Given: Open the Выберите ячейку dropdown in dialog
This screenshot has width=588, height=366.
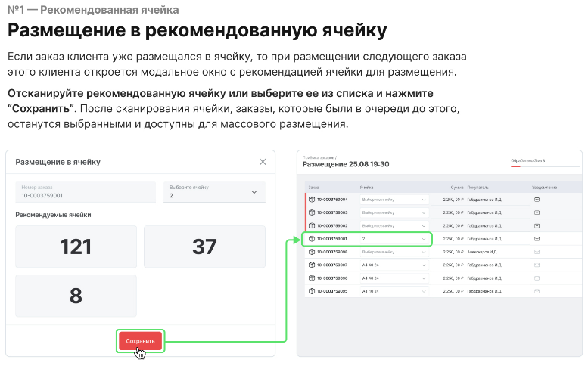Looking at the screenshot, I should coord(214,192).
